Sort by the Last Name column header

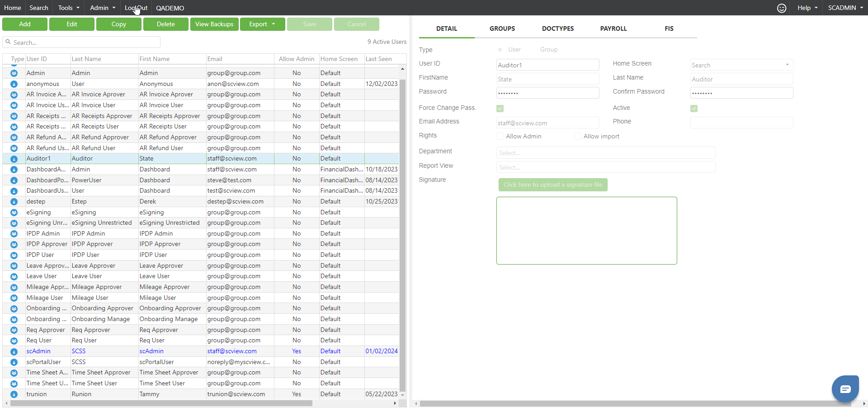coord(86,59)
